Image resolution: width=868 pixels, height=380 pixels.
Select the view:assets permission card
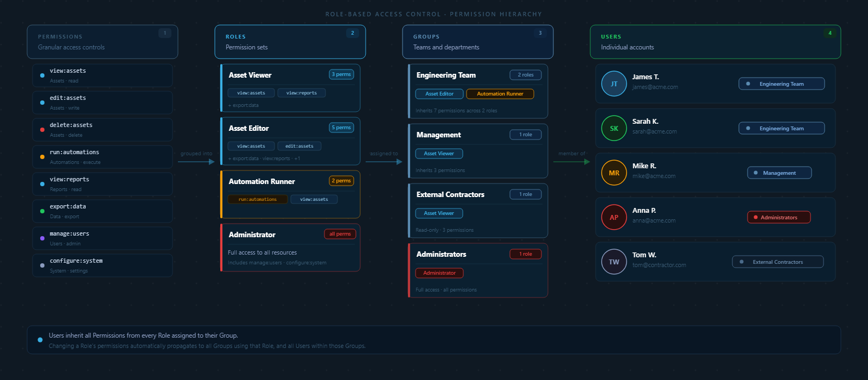pos(103,75)
